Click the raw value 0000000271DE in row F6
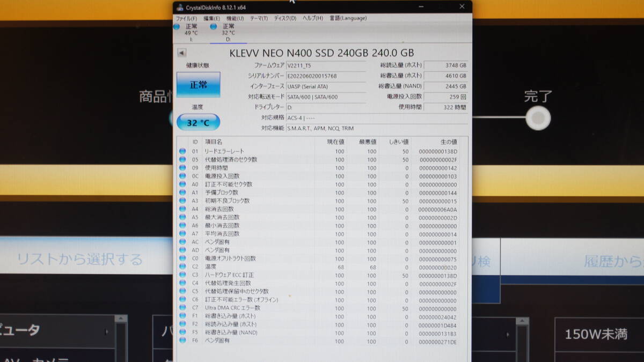This screenshot has width=644, height=362. click(x=437, y=341)
